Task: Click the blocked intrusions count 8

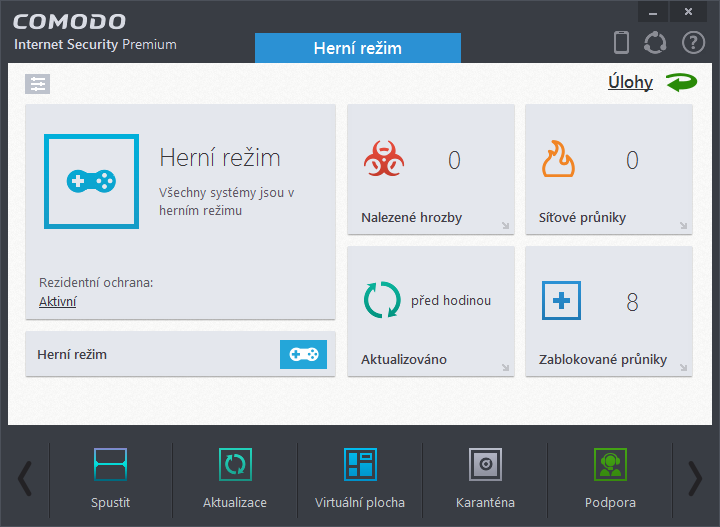Action: (x=632, y=302)
